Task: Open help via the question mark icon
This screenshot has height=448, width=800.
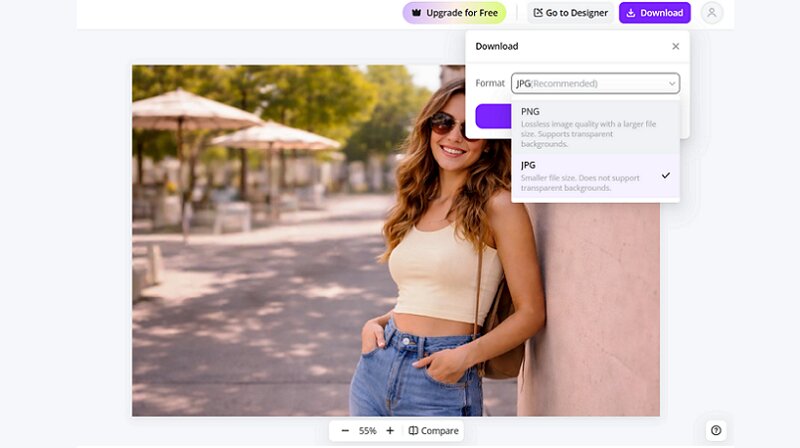Action: click(x=716, y=431)
